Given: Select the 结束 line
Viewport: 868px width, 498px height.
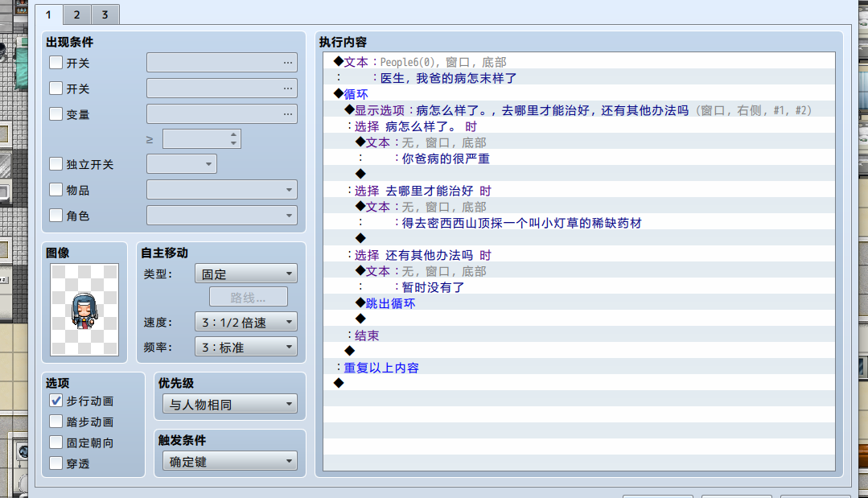Looking at the screenshot, I should 579,335.
